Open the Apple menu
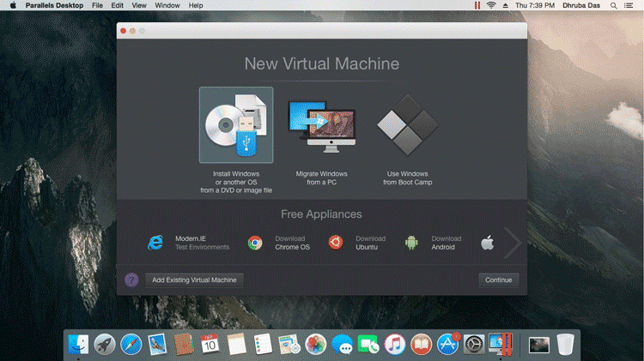644x361 pixels. (x=13, y=5)
